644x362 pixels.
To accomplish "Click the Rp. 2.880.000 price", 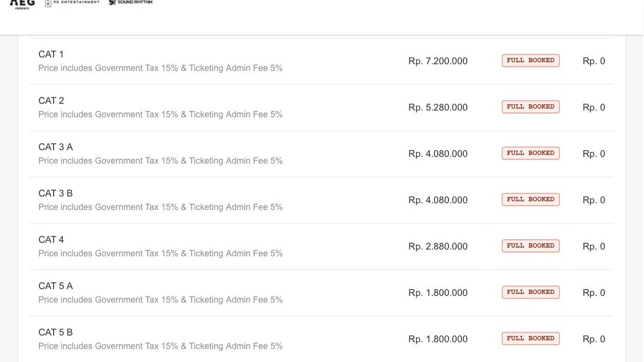I will click(x=438, y=247).
